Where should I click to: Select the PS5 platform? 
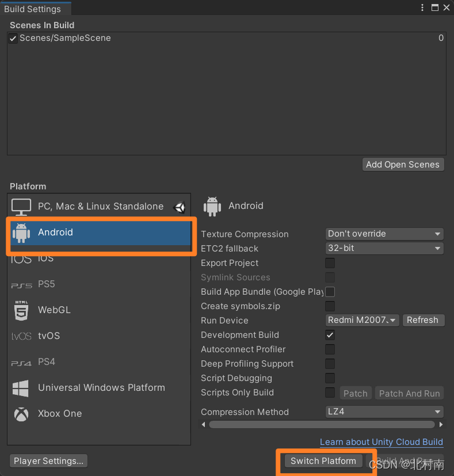[99, 284]
